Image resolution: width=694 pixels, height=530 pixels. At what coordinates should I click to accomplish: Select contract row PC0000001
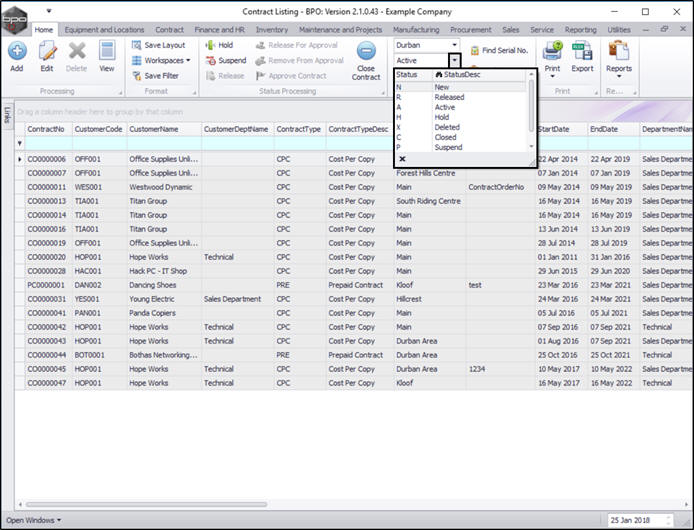click(354, 285)
